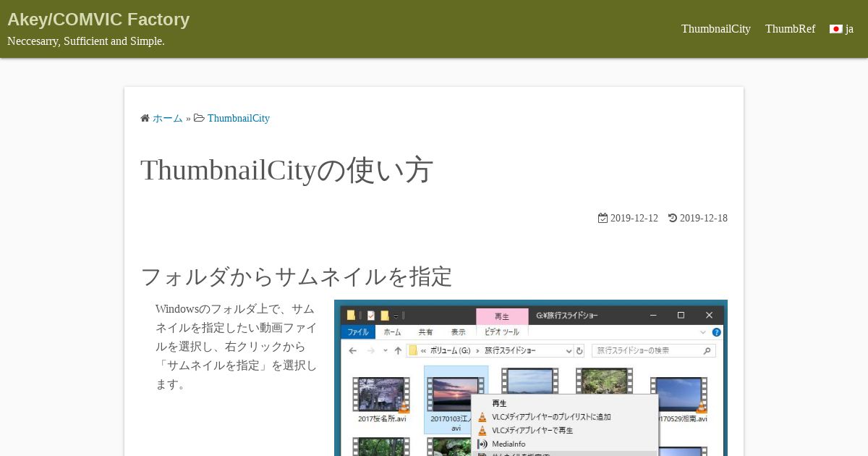The height and width of the screenshot is (456, 868).
Task: Open the Akey/COMVIC Factory site title link
Action: tap(98, 20)
